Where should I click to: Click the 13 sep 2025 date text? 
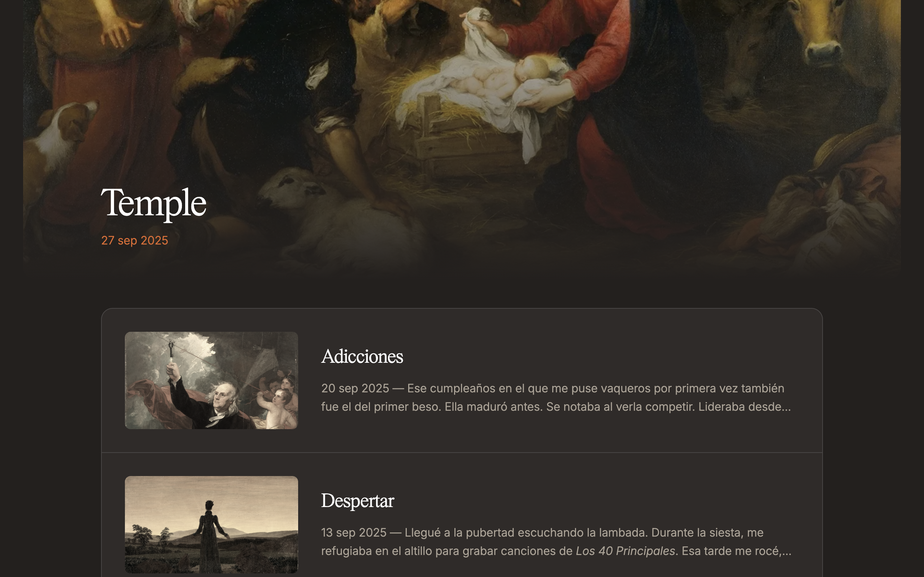click(354, 532)
